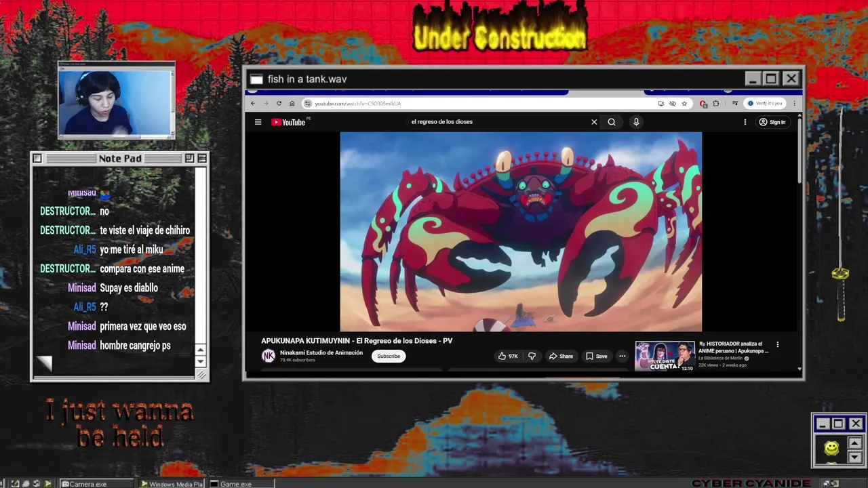Screen dimensions: 868x488
Task: Click the Note Pad scroll up arrow
Action: click(200, 350)
